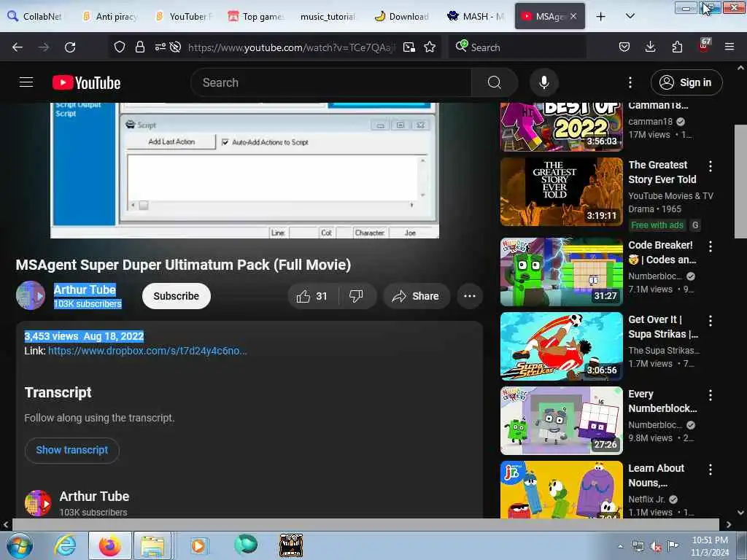Open the Firefox downloads panel
This screenshot has width=747, height=560.
(650, 47)
